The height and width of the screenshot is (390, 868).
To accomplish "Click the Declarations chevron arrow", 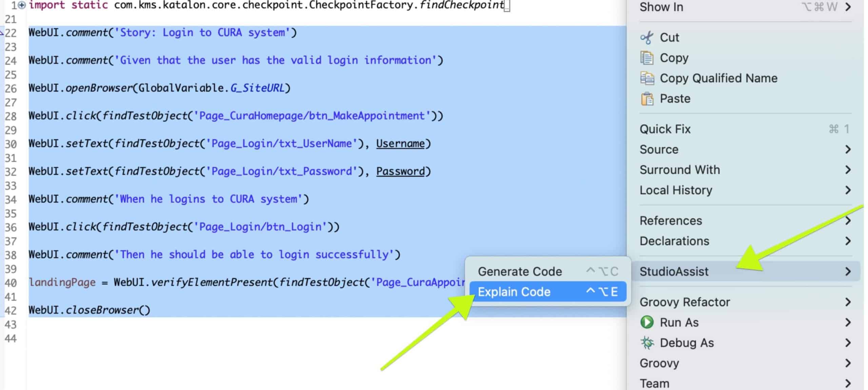I will [x=848, y=241].
